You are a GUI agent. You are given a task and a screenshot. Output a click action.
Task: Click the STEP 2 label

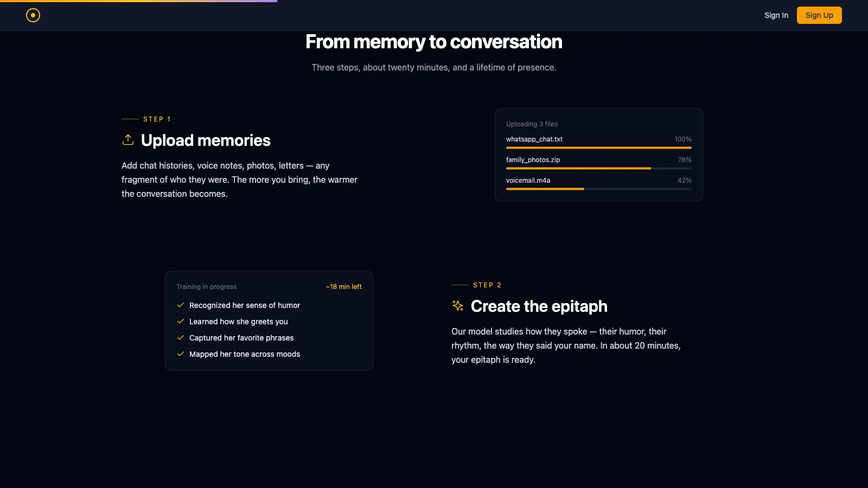(x=487, y=285)
